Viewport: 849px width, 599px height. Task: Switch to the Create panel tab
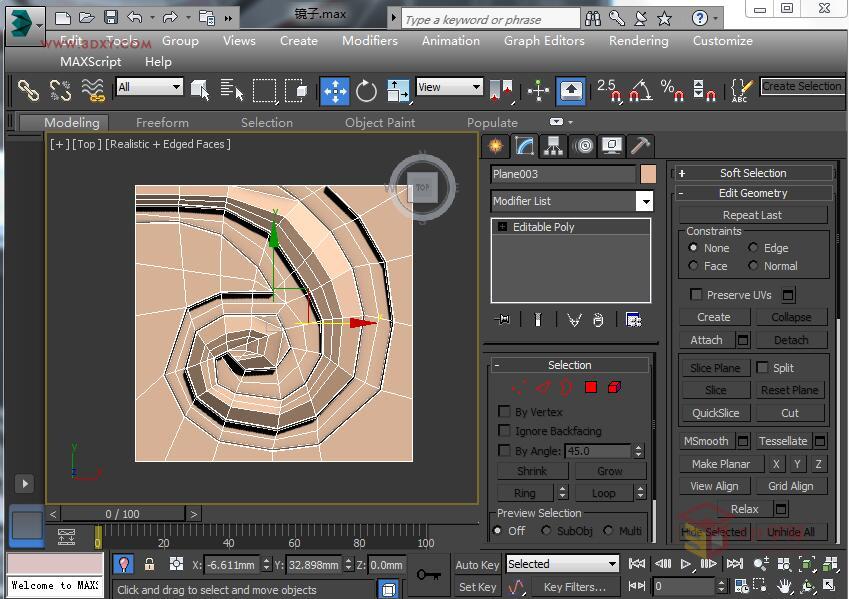[x=494, y=146]
